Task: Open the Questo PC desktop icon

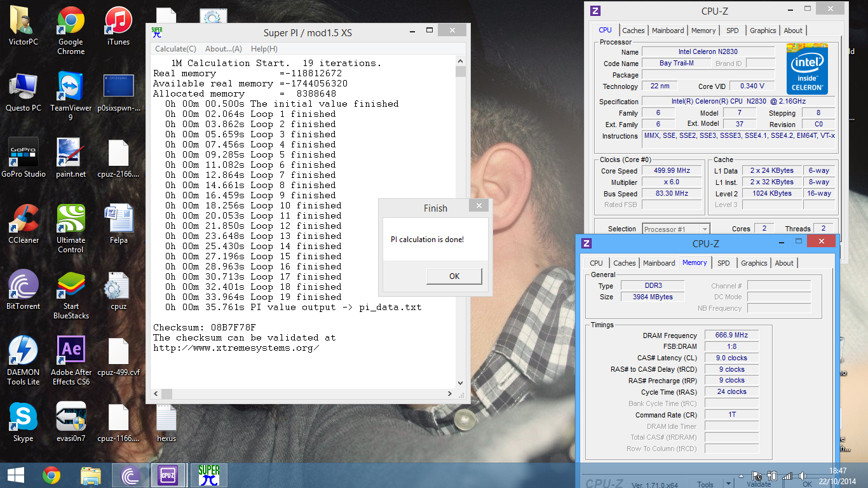Action: pos(24,92)
